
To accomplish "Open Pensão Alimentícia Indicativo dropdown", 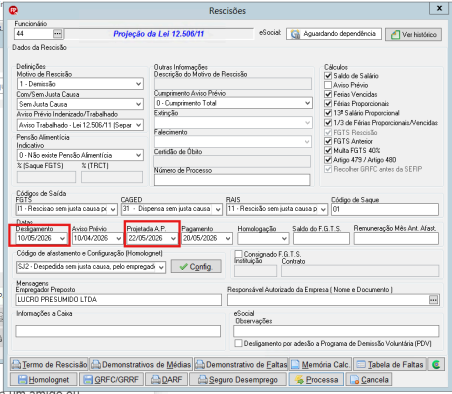I will tap(138, 155).
